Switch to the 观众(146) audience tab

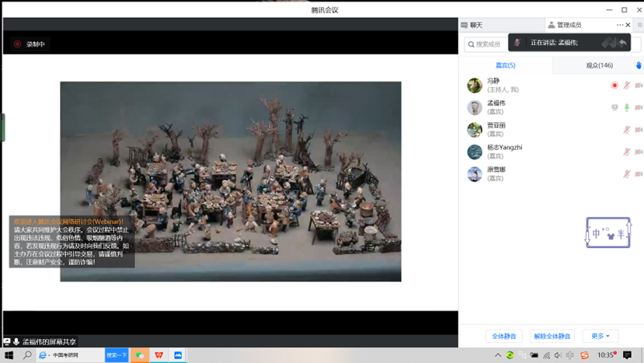tap(599, 65)
